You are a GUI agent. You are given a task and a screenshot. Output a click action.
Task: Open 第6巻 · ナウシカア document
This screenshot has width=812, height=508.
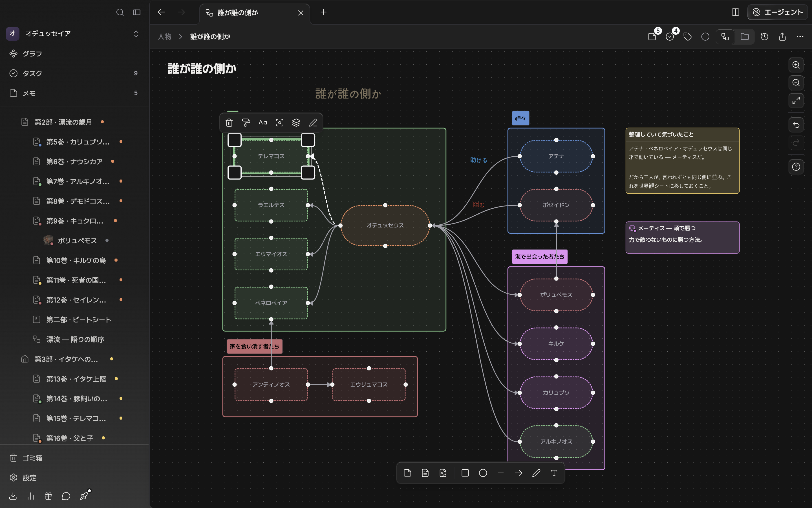coord(74,162)
